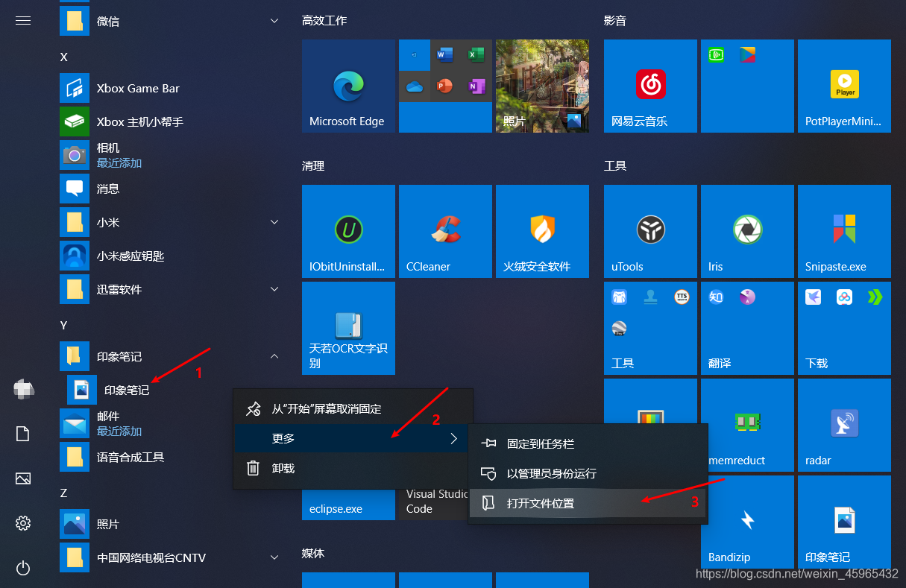This screenshot has width=906, height=588.
Task: Open 天若OCR文字识别 tile
Action: tap(348, 329)
